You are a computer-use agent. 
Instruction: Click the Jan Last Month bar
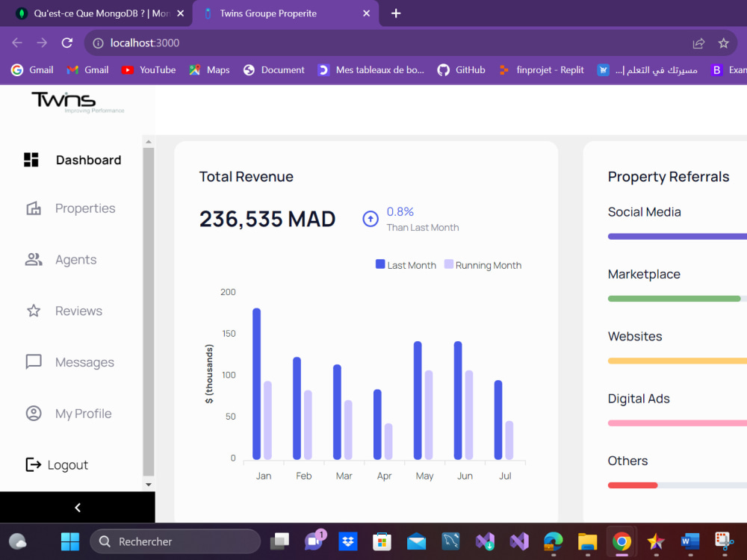pos(256,384)
